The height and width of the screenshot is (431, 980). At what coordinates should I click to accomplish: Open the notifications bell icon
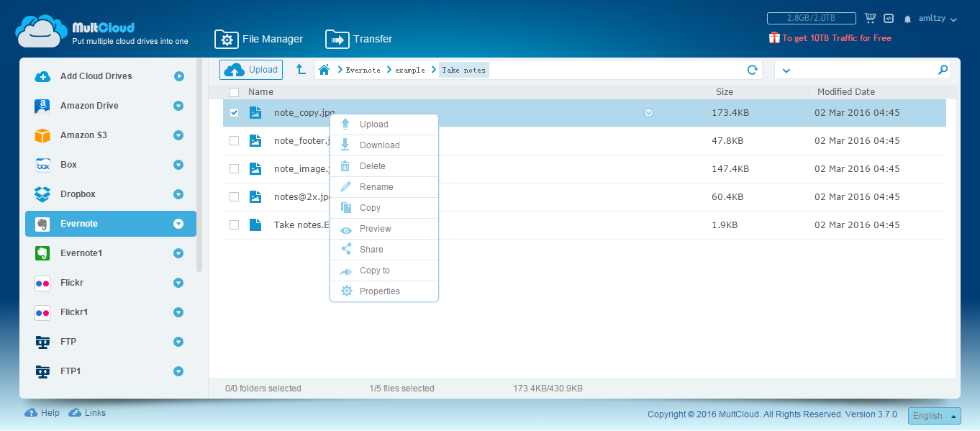(908, 19)
